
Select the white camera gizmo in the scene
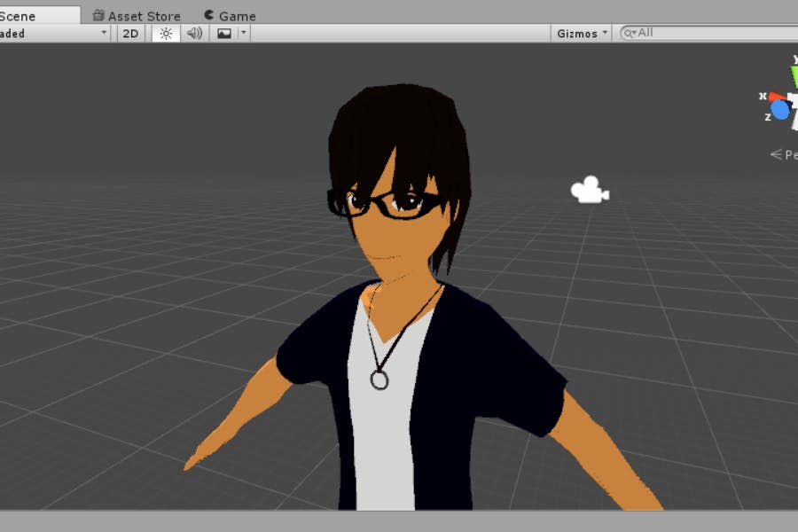click(x=590, y=190)
